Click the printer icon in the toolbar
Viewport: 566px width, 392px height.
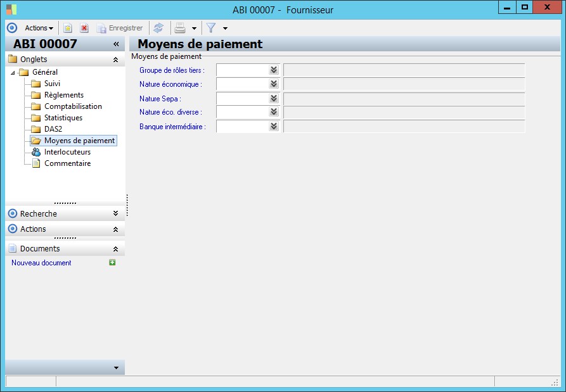(x=180, y=28)
